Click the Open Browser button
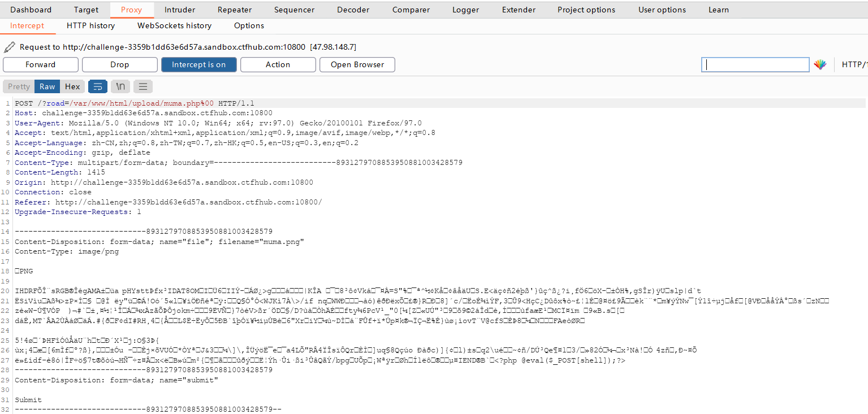868x414 pixels. (357, 64)
